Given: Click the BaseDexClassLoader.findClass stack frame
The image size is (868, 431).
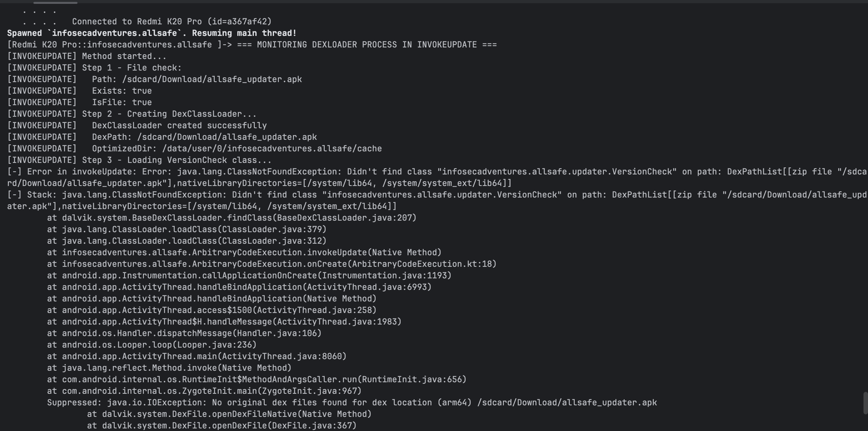Looking at the screenshot, I should pos(232,218).
